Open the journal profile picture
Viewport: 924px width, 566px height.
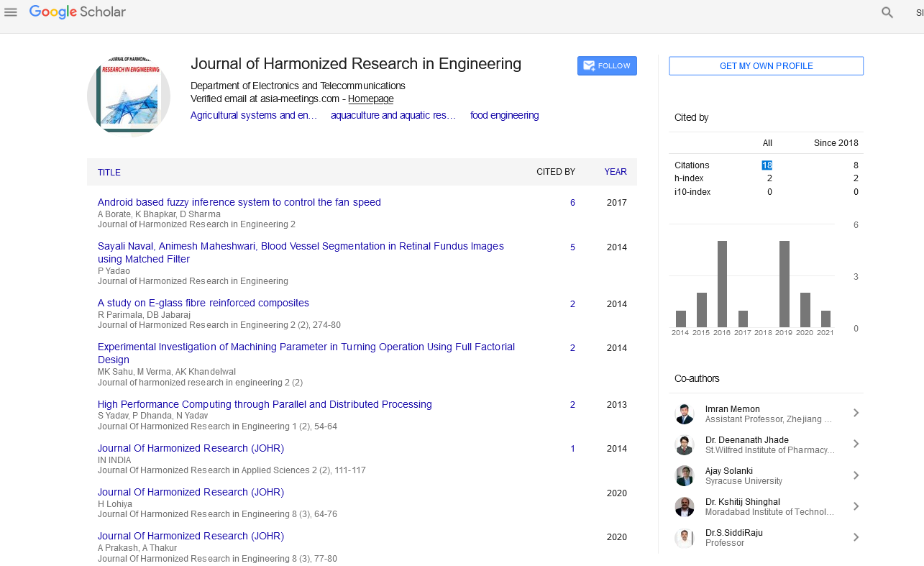tap(129, 96)
